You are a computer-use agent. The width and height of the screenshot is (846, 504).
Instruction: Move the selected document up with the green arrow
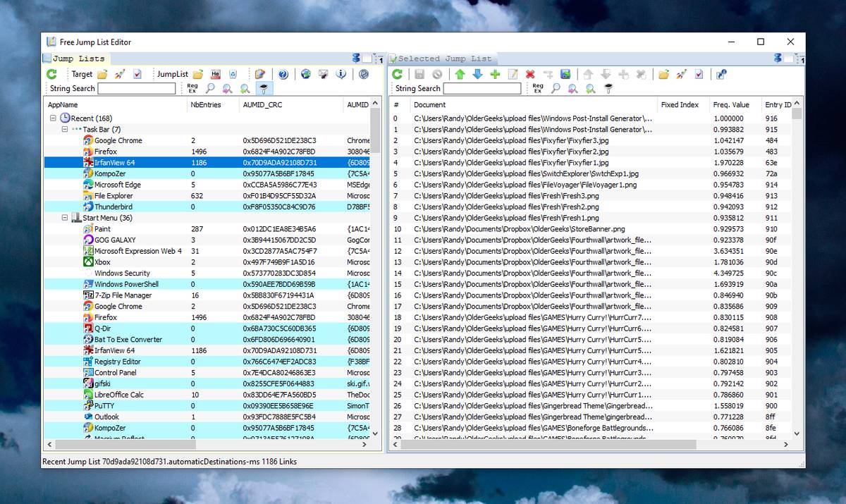coord(460,74)
